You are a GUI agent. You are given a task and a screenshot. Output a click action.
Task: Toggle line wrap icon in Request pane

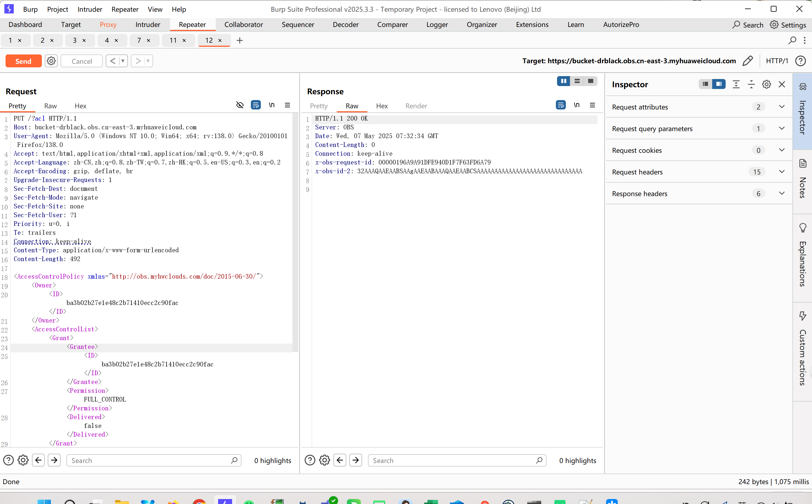[256, 105]
